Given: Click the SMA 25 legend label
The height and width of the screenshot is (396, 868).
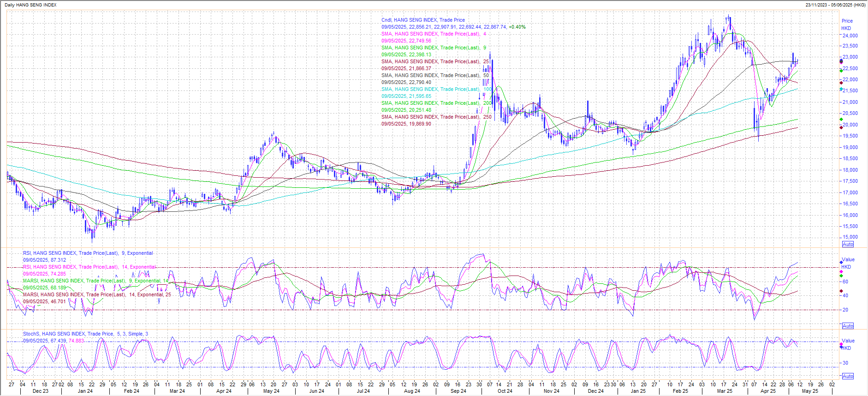Looking at the screenshot, I should (435, 61).
